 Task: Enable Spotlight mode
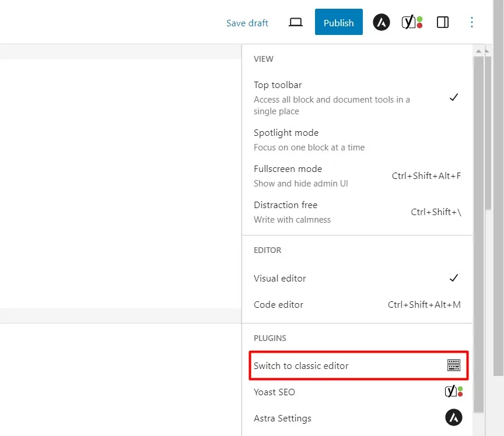(x=357, y=140)
